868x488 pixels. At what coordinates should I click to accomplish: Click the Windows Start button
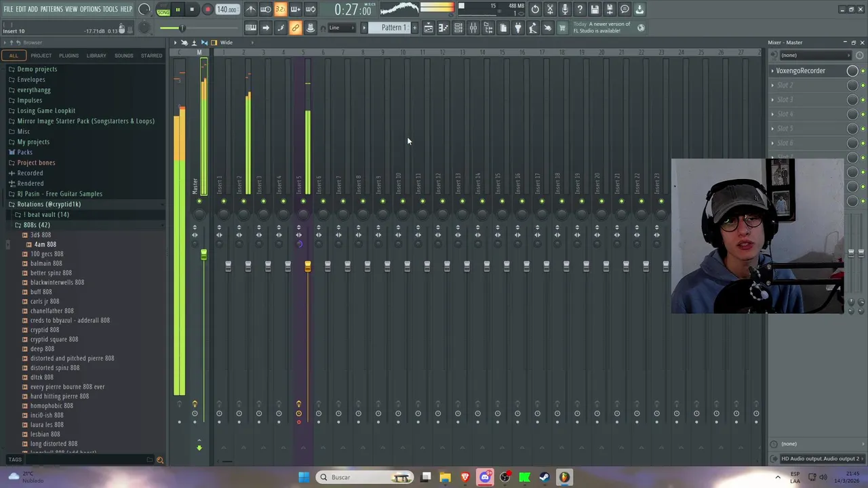click(x=304, y=477)
